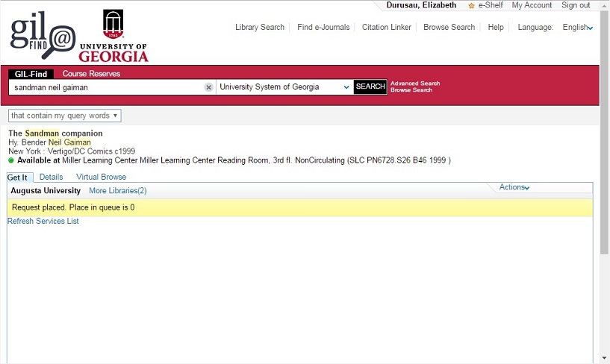610x364 pixels.
Task: Open the Language English dropdown
Action: click(x=577, y=28)
